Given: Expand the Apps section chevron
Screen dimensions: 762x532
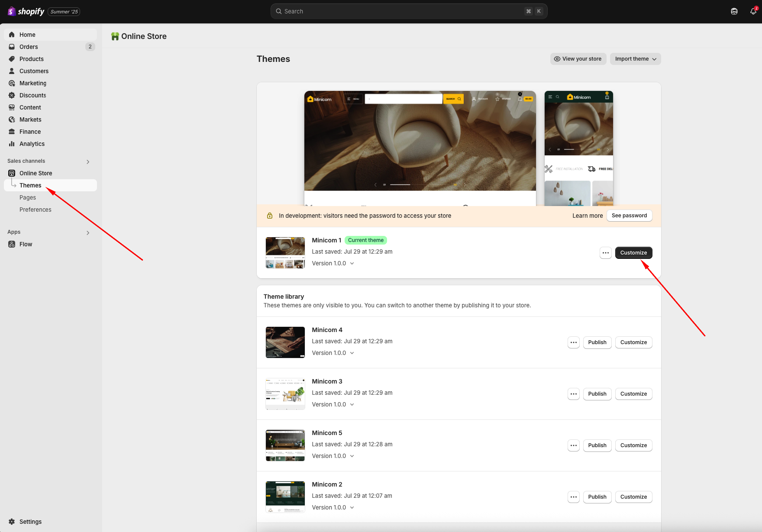Looking at the screenshot, I should (88, 232).
